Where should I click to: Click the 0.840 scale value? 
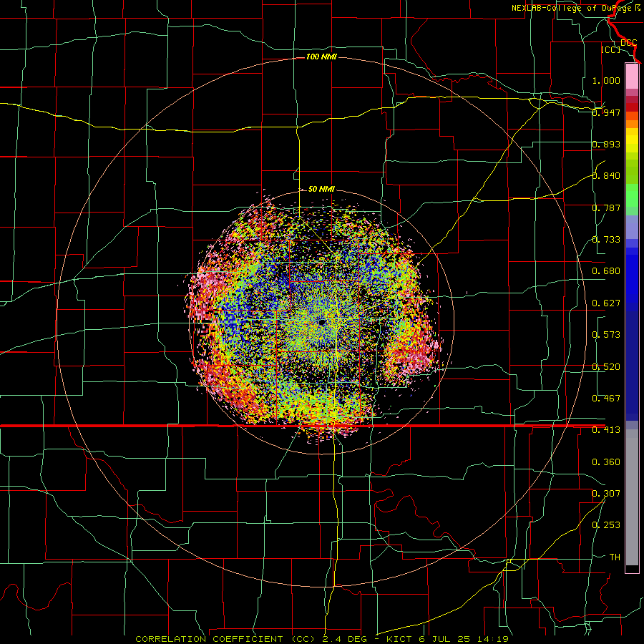(x=606, y=176)
